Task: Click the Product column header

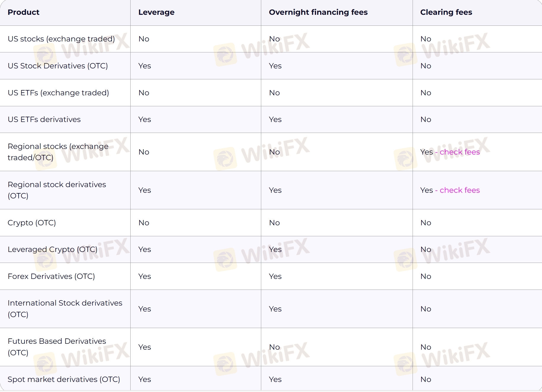Action: (x=23, y=12)
